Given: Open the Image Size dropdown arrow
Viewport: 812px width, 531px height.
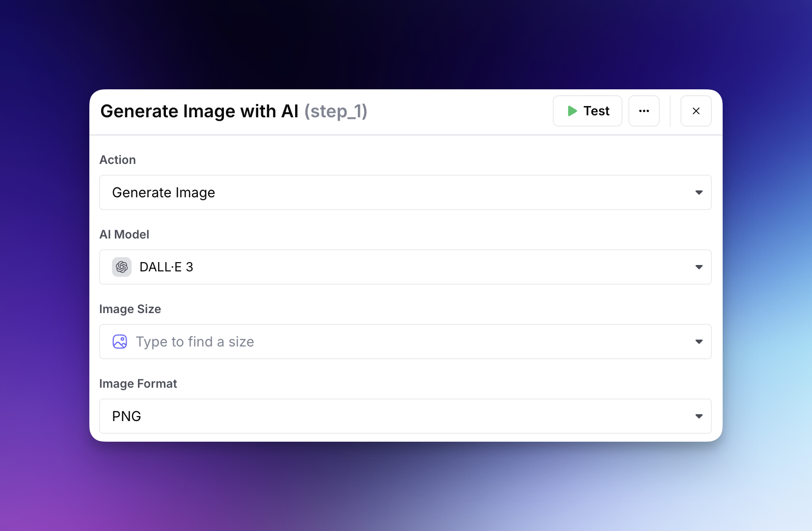Looking at the screenshot, I should tap(699, 342).
